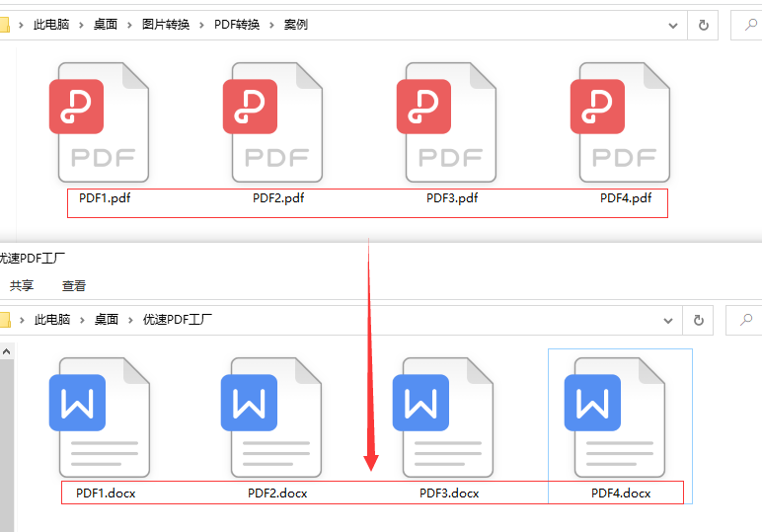Viewport: 762px width, 532px height.
Task: Go to 此电脑 in 优速PDF工厂 window breadcrumb
Action: (52, 319)
